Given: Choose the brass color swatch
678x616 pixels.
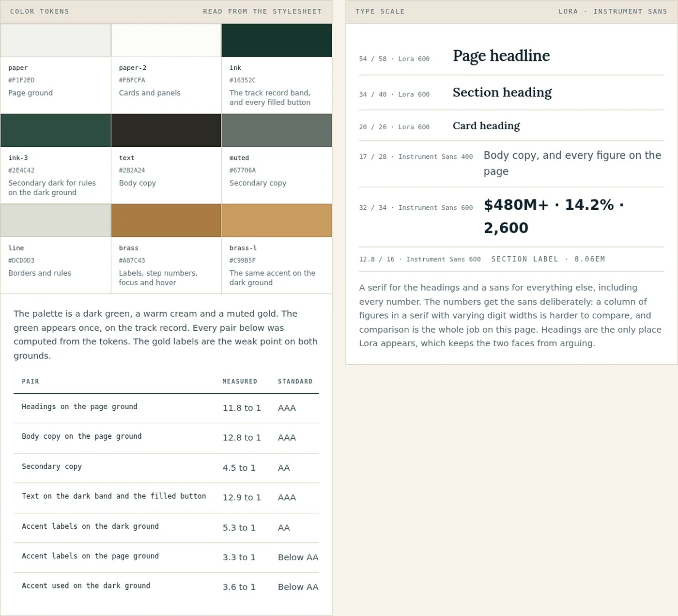Looking at the screenshot, I should (x=166, y=220).
